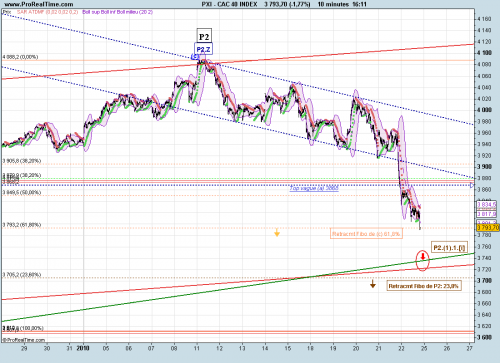The image size is (500, 363).
Task: Click the '10 minutes' timeframe in the header
Action: point(333,4)
